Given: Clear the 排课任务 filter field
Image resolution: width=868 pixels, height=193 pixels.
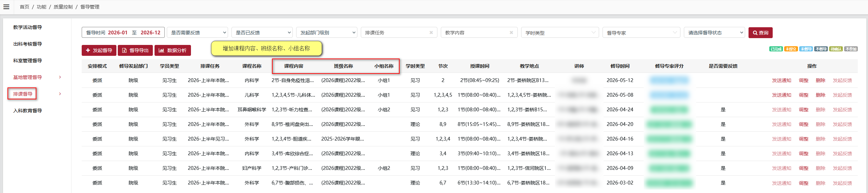Looking at the screenshot, I should pyautogui.click(x=431, y=33).
